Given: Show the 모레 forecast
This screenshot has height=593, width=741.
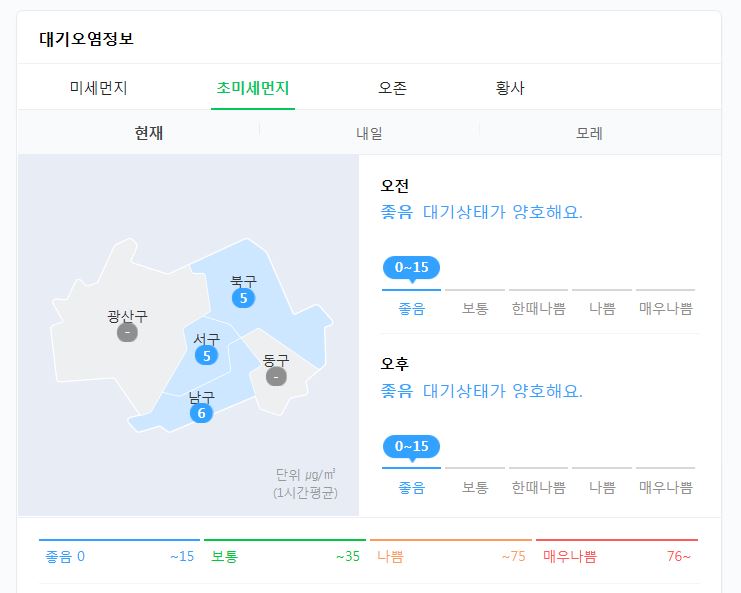Looking at the screenshot, I should [x=589, y=133].
